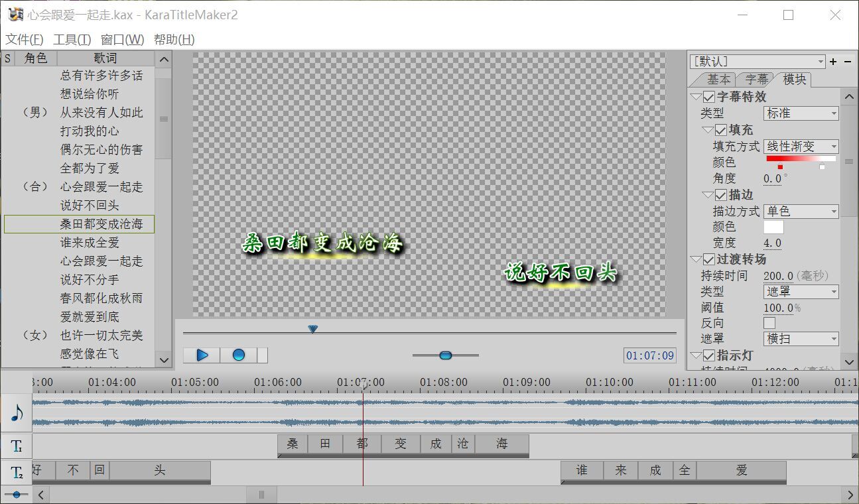859x504 pixels.
Task: Click the 持续时间 200.0 value
Action: pos(779,276)
